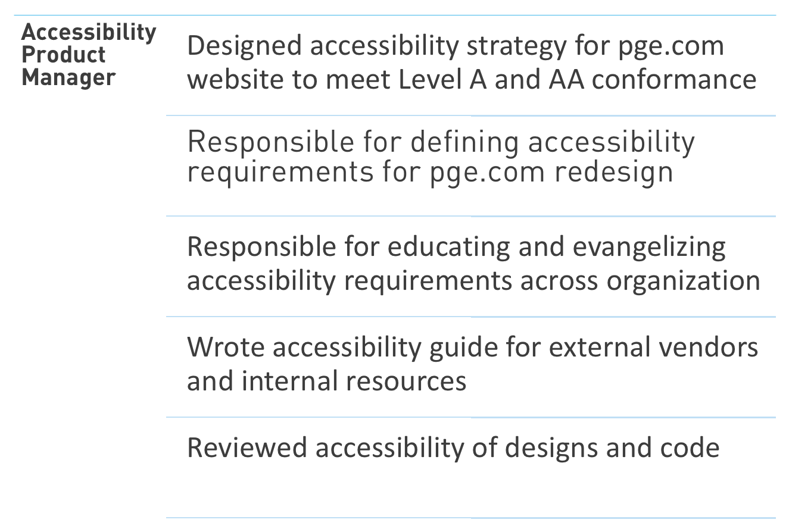
Task: Click 'accessibility requirements across organization' line
Action: [473, 281]
